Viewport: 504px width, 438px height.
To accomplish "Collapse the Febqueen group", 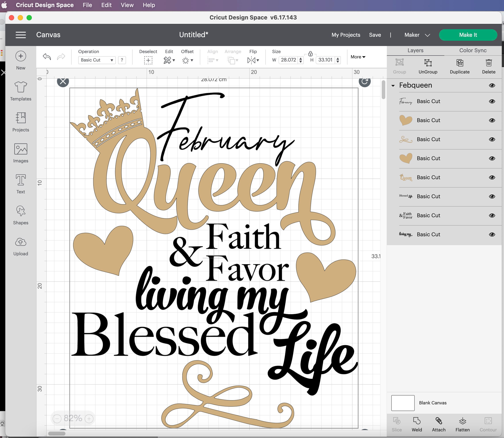I will pos(393,85).
